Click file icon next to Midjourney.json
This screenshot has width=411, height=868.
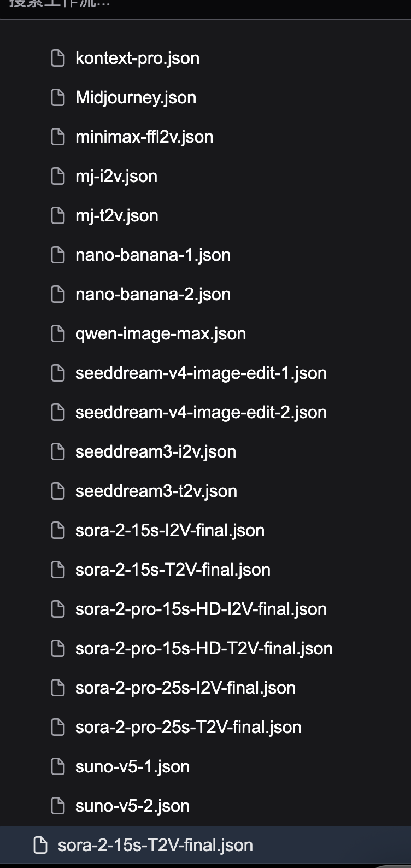58,97
